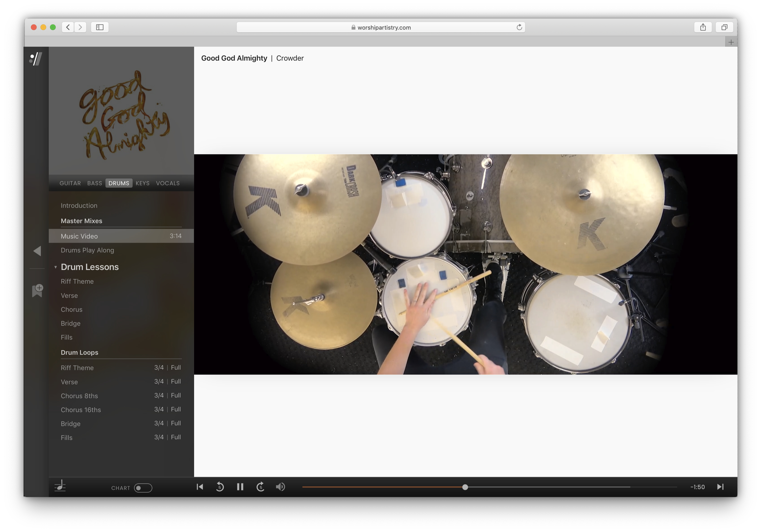Click the Safari share button

click(x=703, y=27)
